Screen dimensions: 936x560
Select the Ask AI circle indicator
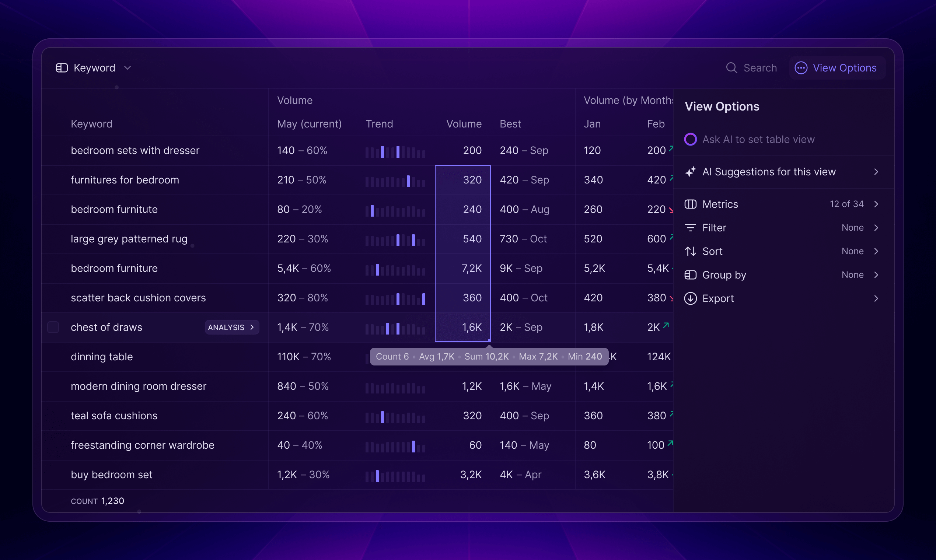pyautogui.click(x=690, y=139)
